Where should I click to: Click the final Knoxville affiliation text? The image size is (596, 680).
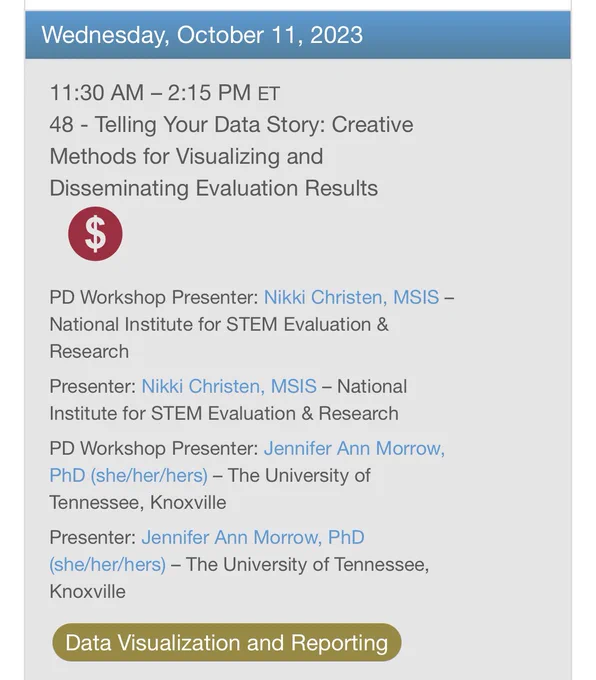coord(88,592)
